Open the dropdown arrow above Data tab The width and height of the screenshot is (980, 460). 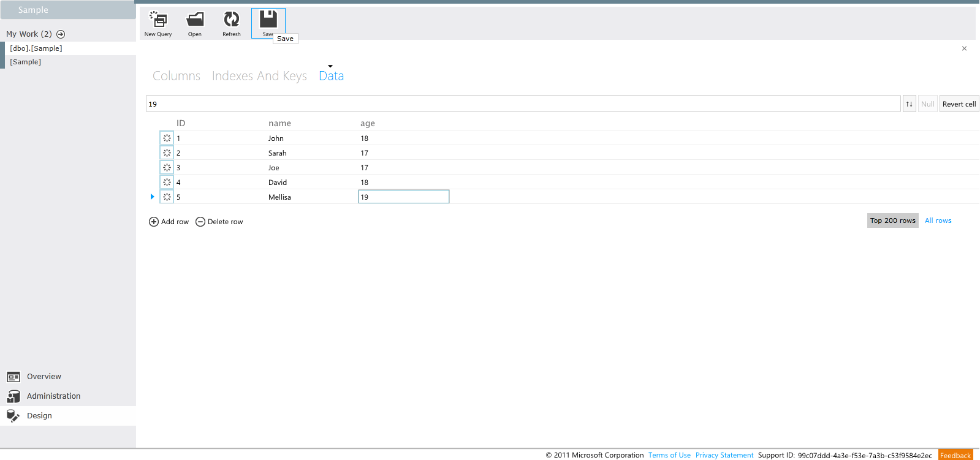(330, 66)
